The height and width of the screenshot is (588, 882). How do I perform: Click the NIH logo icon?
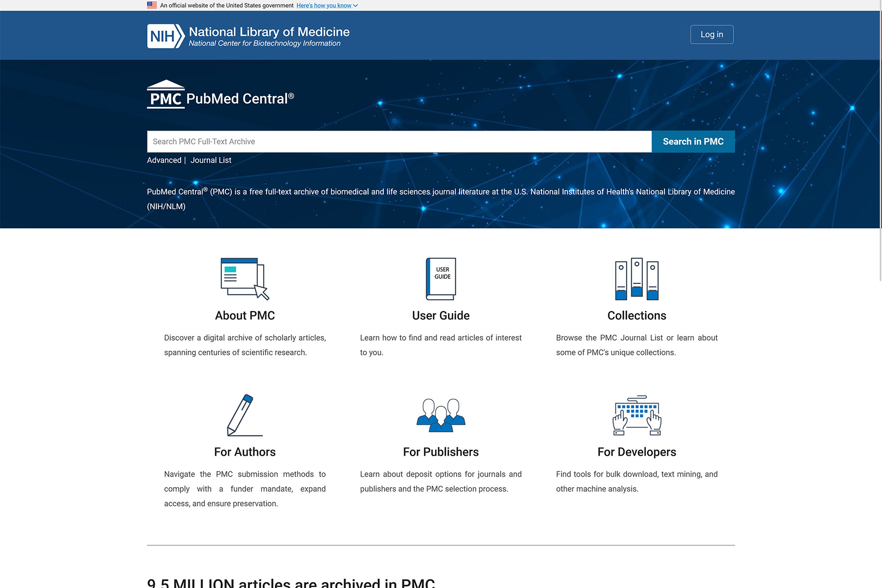[x=166, y=36]
